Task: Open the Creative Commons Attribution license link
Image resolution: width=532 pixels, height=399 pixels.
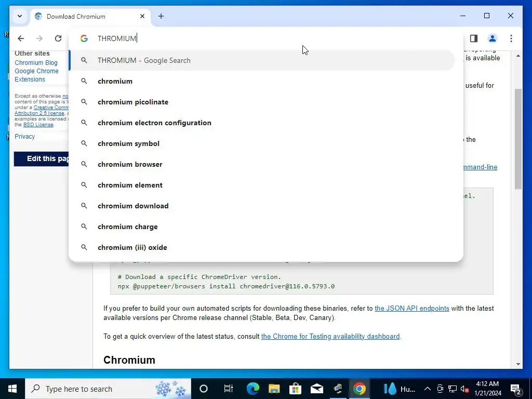Action: 42,110
